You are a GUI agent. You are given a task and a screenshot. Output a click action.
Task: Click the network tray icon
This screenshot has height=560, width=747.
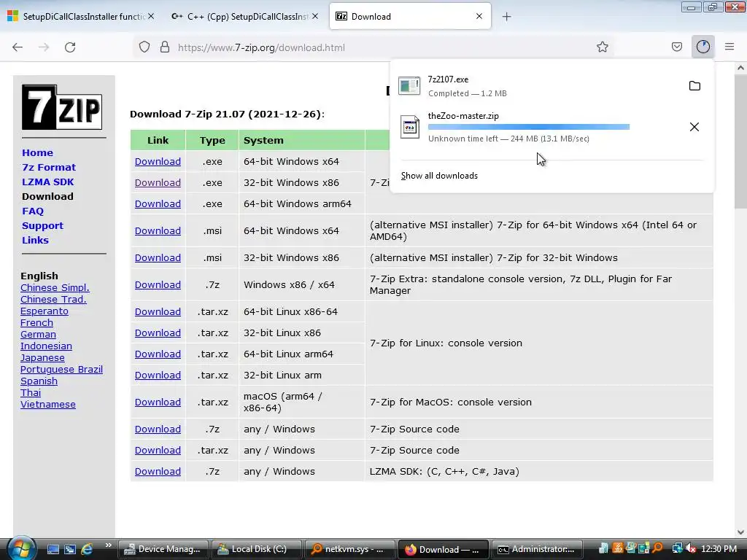[677, 549]
